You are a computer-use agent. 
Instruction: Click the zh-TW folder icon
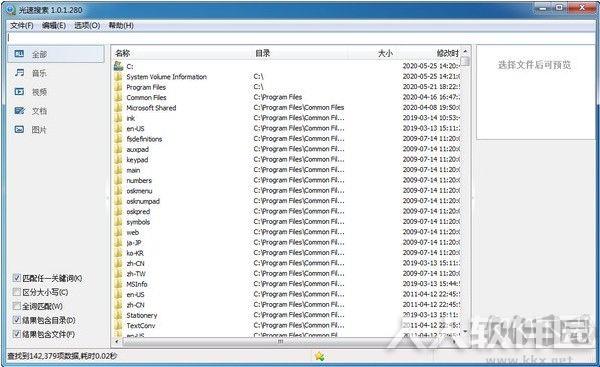click(118, 274)
